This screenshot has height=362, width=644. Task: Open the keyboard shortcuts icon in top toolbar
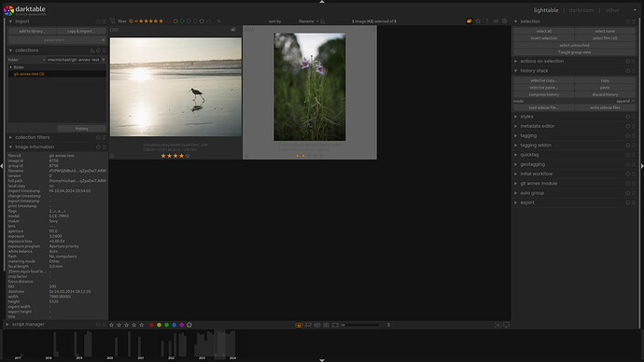pyautogui.click(x=496, y=21)
